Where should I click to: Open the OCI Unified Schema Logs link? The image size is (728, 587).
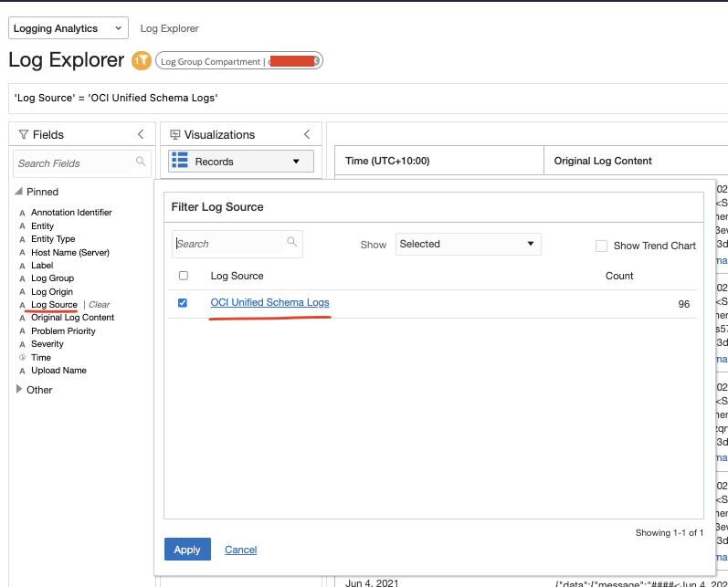[269, 302]
